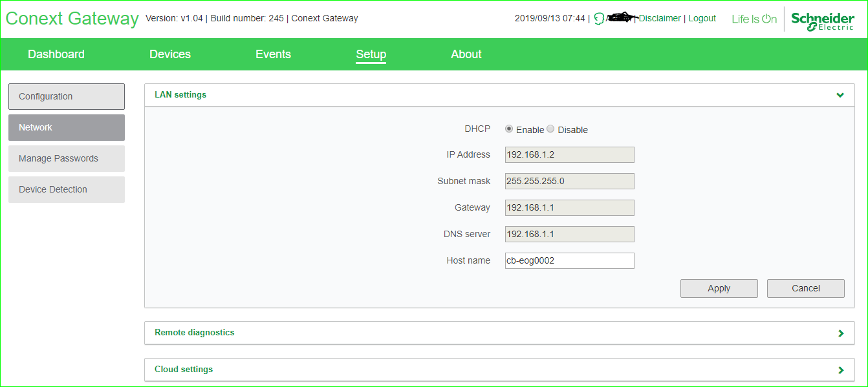Select Network in the sidebar
The width and height of the screenshot is (868, 387).
coord(67,127)
